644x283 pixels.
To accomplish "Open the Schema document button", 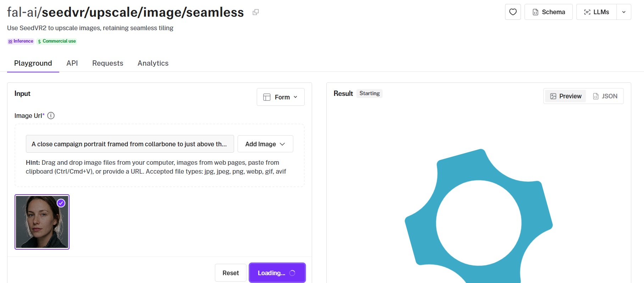I will coord(548,12).
